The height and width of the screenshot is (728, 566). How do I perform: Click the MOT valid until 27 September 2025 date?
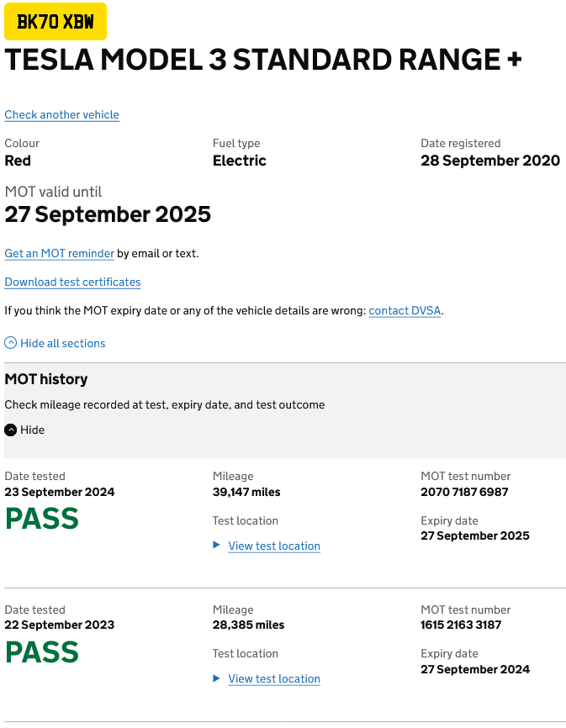108,214
